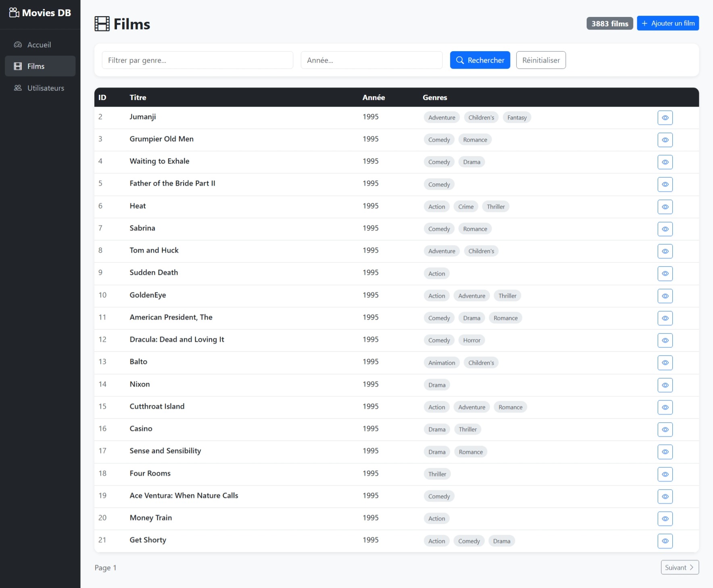Click the film strip icon beside Films heading
Screen dimensions: 713x588
point(102,24)
